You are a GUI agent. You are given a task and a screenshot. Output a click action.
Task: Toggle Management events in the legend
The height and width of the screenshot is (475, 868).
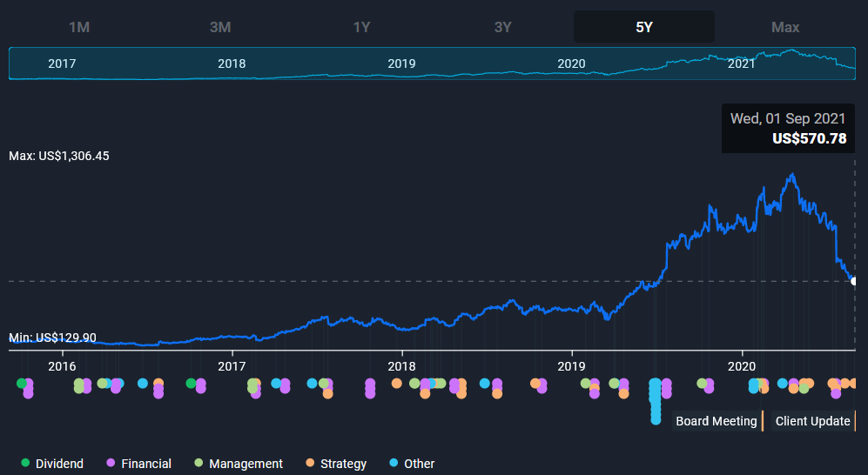click(239, 464)
